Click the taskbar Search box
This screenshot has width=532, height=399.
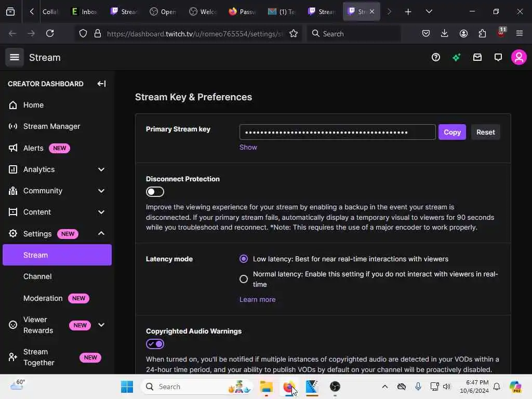pyautogui.click(x=197, y=387)
